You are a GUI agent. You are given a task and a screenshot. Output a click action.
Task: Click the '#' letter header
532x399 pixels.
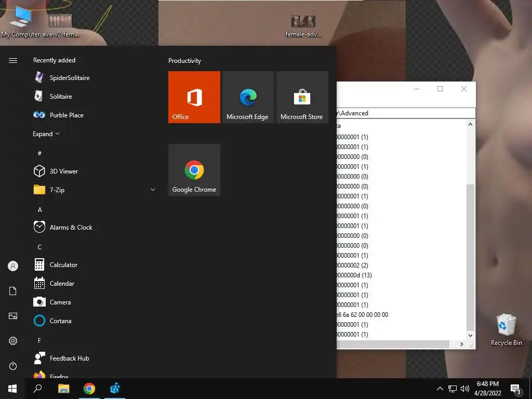pos(39,153)
